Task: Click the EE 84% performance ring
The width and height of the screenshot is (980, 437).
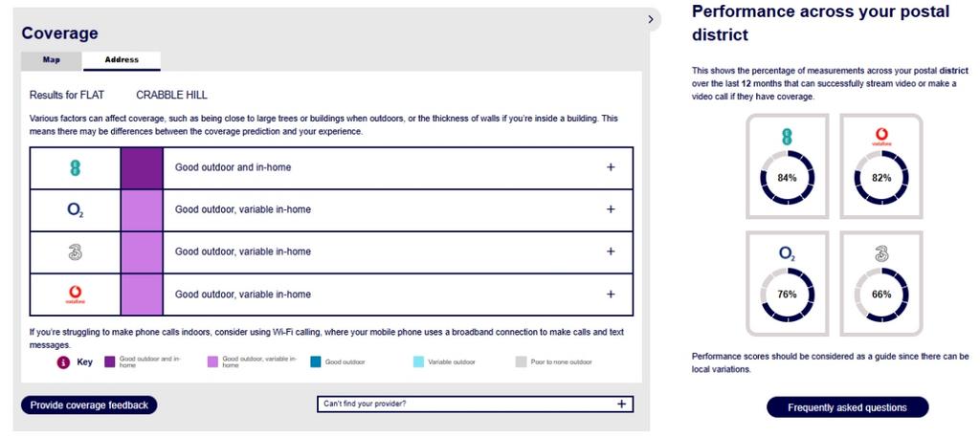Action: [x=787, y=178]
